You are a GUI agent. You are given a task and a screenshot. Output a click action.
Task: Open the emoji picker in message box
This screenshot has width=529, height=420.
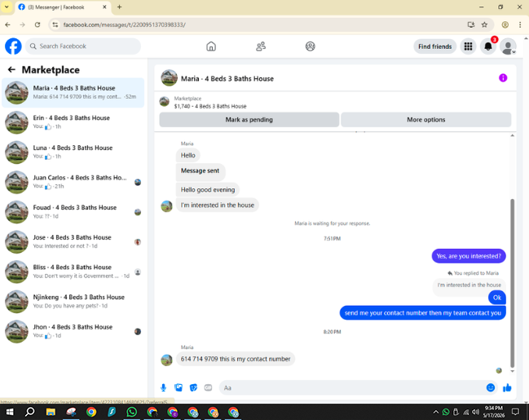point(491,387)
